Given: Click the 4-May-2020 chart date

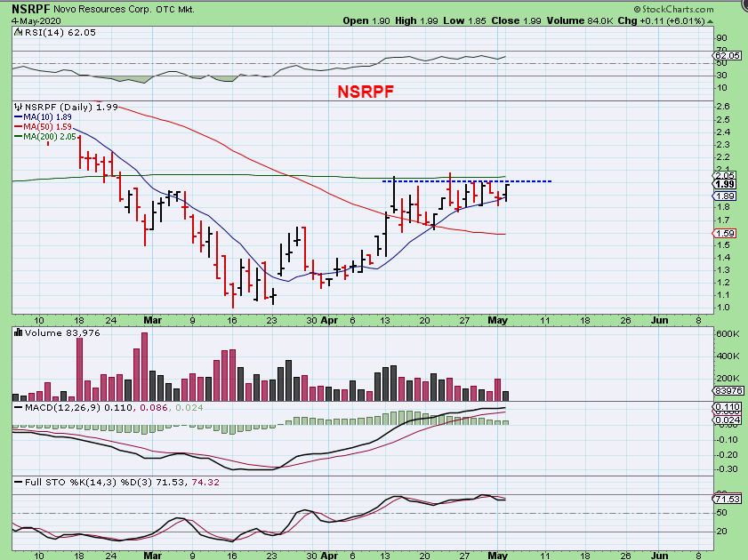Looking at the screenshot, I should (x=36, y=21).
